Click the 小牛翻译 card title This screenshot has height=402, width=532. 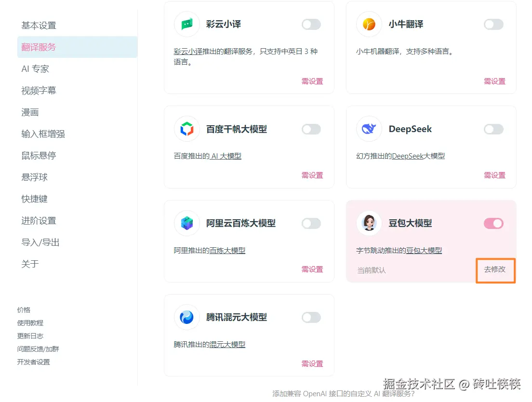point(406,25)
